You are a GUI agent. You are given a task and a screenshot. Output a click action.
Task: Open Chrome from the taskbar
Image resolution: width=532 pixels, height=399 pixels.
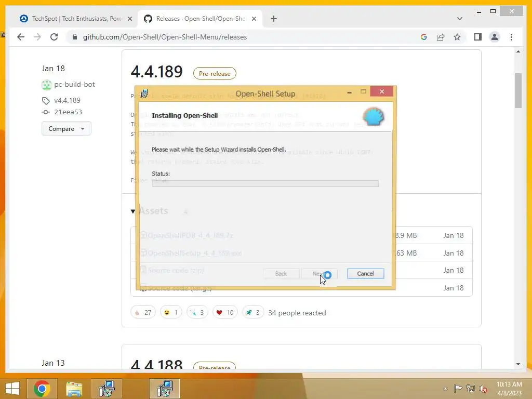(x=42, y=389)
